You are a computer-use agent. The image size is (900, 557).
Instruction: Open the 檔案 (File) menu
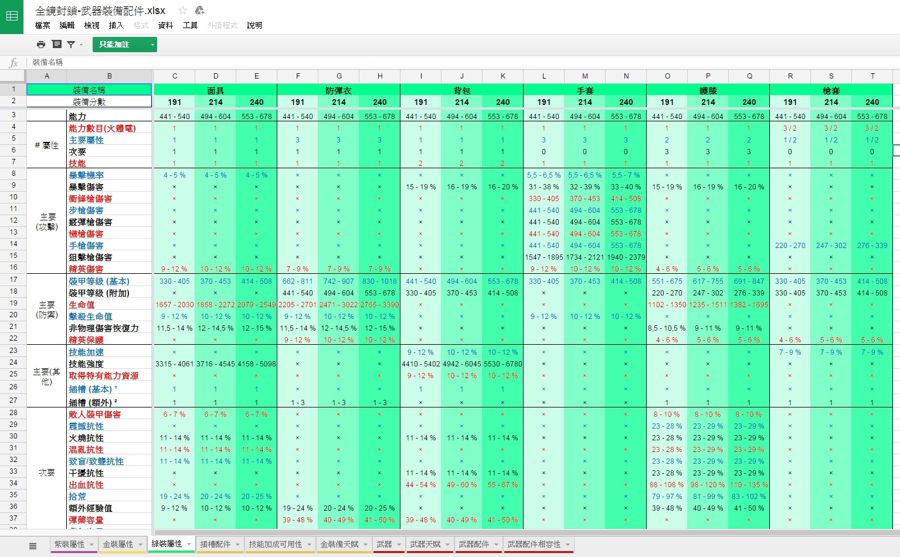pos(42,25)
